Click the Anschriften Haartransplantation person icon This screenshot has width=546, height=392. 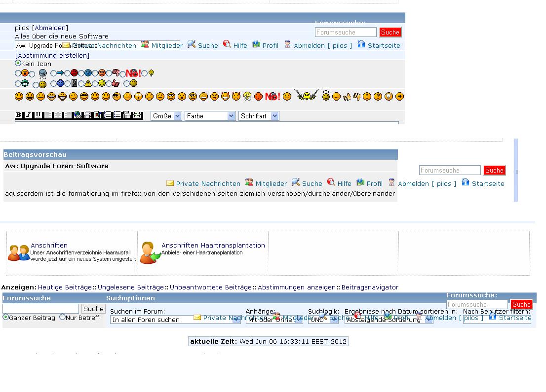(150, 252)
